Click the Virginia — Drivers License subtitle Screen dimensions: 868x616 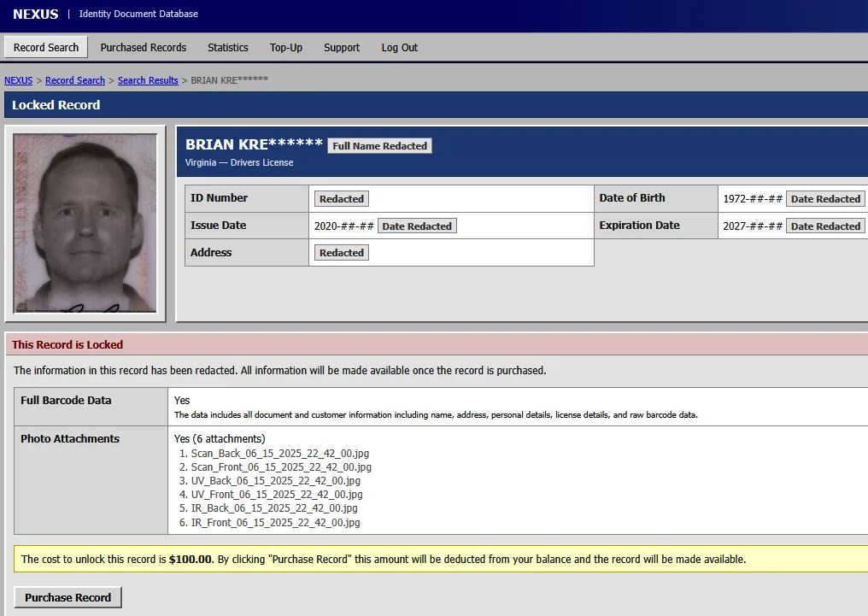pos(239,162)
